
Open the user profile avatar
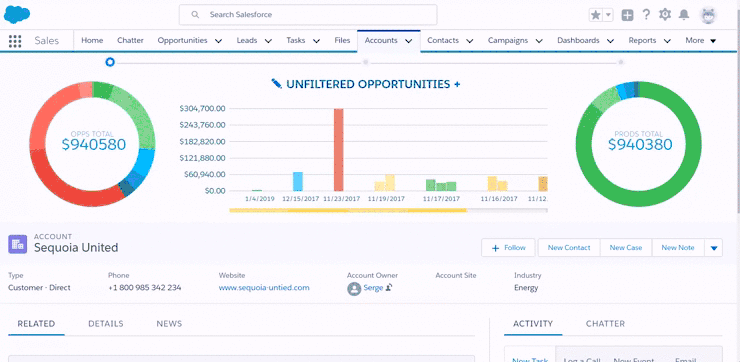click(x=707, y=15)
